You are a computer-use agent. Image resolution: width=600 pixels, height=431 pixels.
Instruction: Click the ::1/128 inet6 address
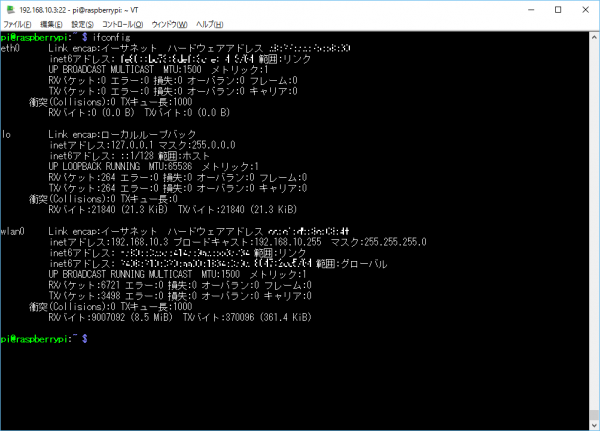(137, 156)
